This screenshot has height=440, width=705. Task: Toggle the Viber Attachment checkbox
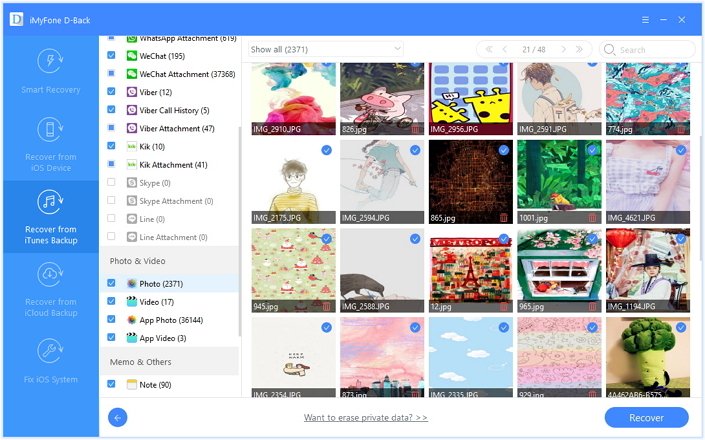[111, 128]
